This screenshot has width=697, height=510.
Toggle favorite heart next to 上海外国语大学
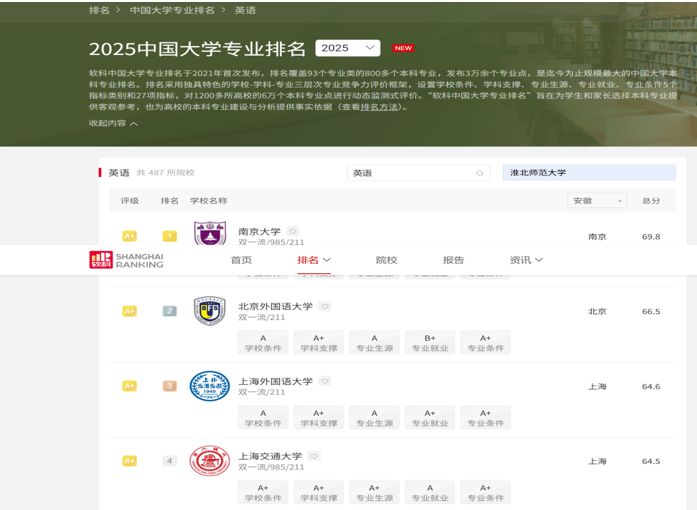(x=325, y=381)
